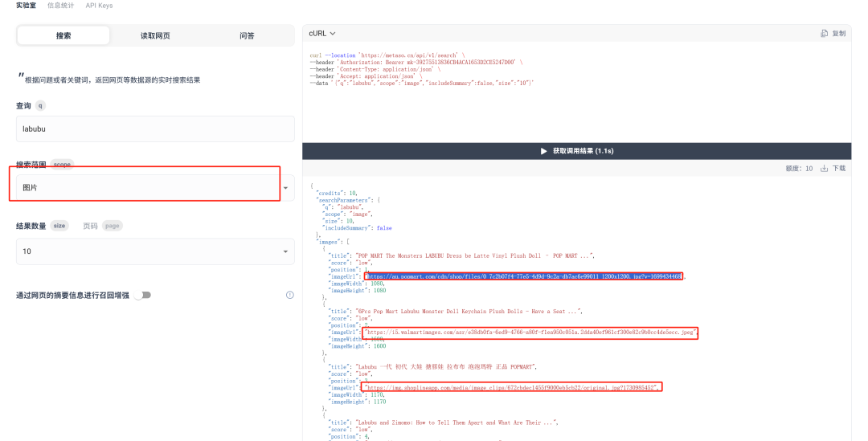Click the shoplineapp imageUrl link
The image size is (868, 441).
pyautogui.click(x=513, y=387)
